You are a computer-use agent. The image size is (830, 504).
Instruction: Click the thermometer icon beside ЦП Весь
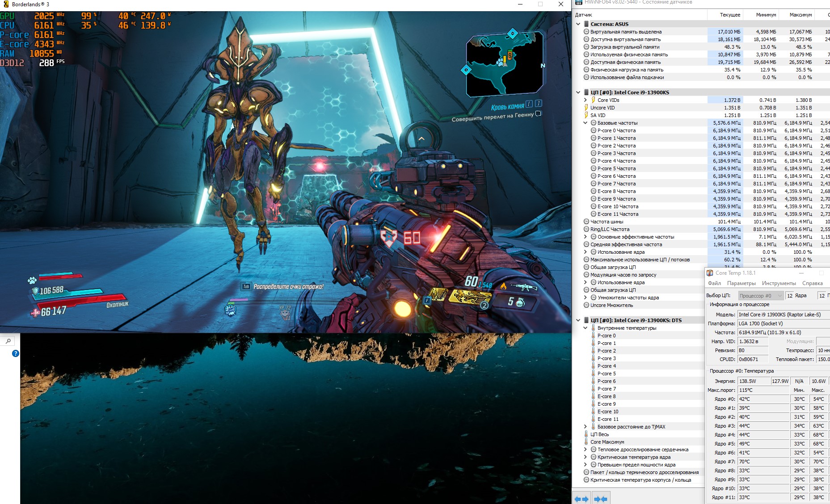pyautogui.click(x=586, y=434)
